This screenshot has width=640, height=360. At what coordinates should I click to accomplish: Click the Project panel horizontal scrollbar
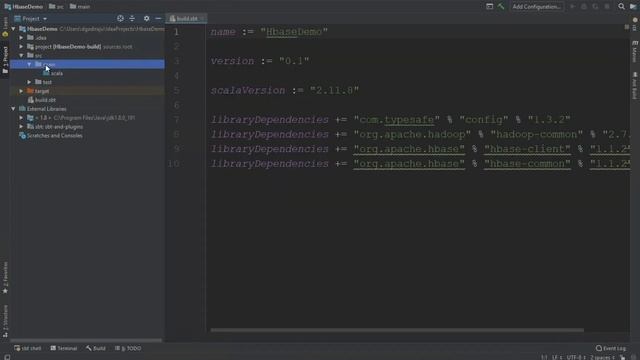click(86, 340)
